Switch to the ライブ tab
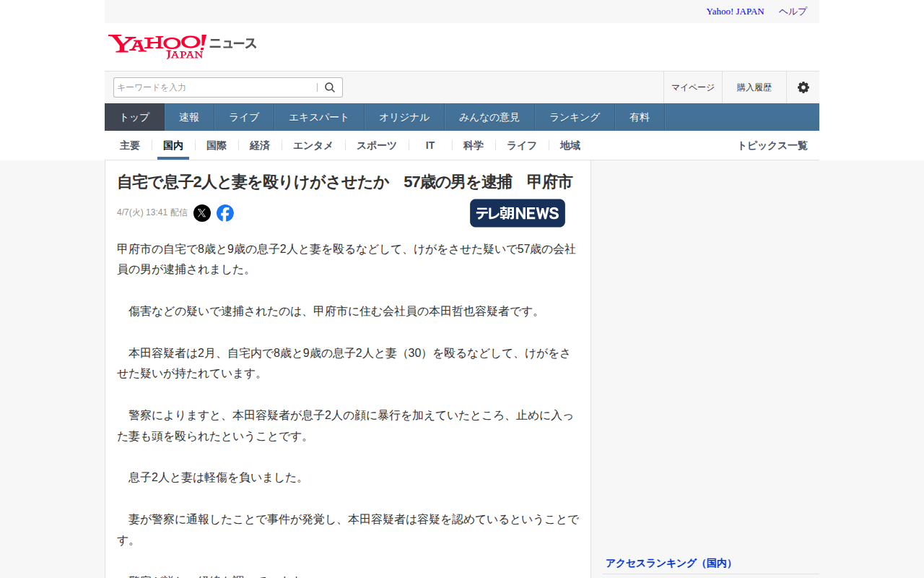The height and width of the screenshot is (578, 924). click(x=244, y=117)
